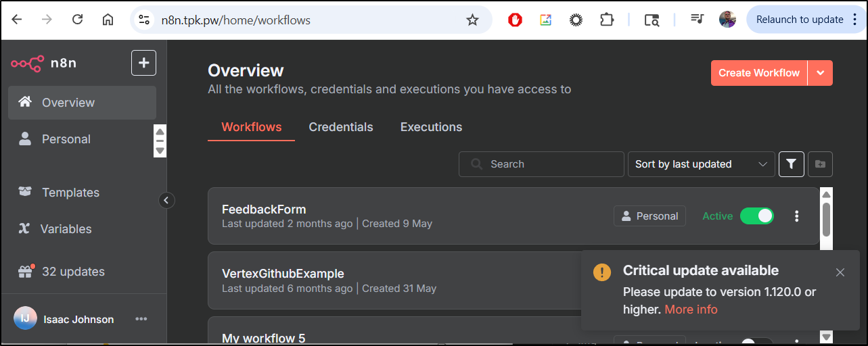This screenshot has width=868, height=346.
Task: Switch to the Executions tab
Action: point(431,127)
